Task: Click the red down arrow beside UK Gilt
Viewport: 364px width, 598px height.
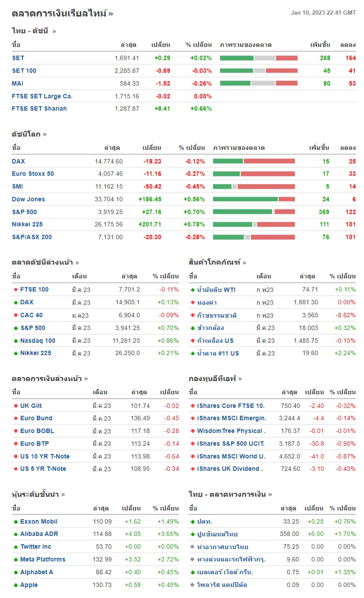Action: tap(16, 406)
